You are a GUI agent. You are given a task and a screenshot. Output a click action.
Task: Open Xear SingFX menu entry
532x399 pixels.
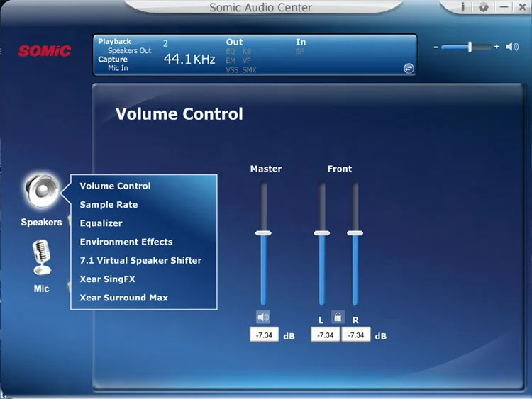(107, 279)
